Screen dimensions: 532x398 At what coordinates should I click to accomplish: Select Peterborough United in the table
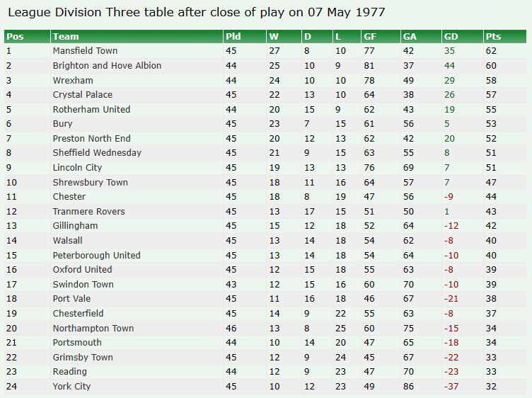[x=96, y=256]
